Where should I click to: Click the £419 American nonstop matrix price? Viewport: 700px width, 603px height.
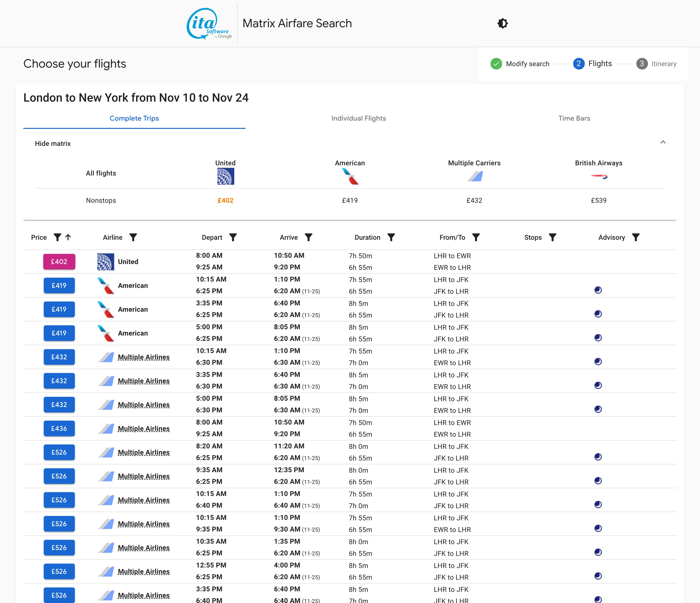point(350,200)
